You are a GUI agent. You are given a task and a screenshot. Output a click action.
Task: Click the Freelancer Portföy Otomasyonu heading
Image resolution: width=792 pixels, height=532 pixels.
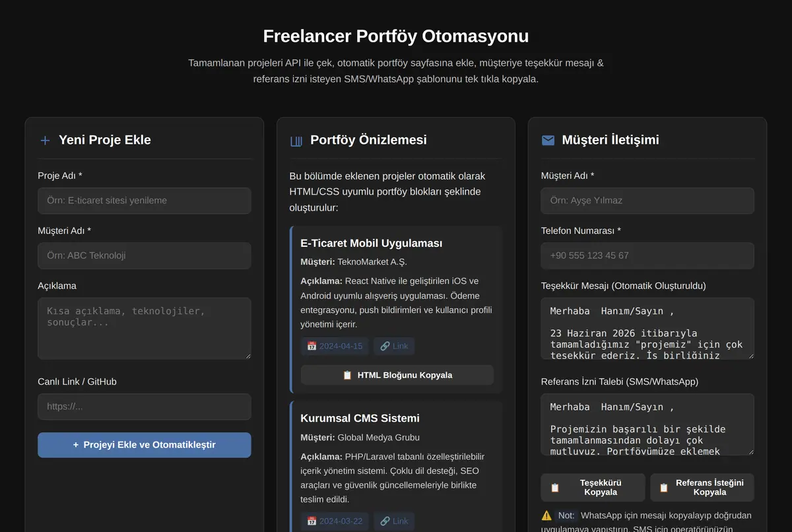pos(396,36)
